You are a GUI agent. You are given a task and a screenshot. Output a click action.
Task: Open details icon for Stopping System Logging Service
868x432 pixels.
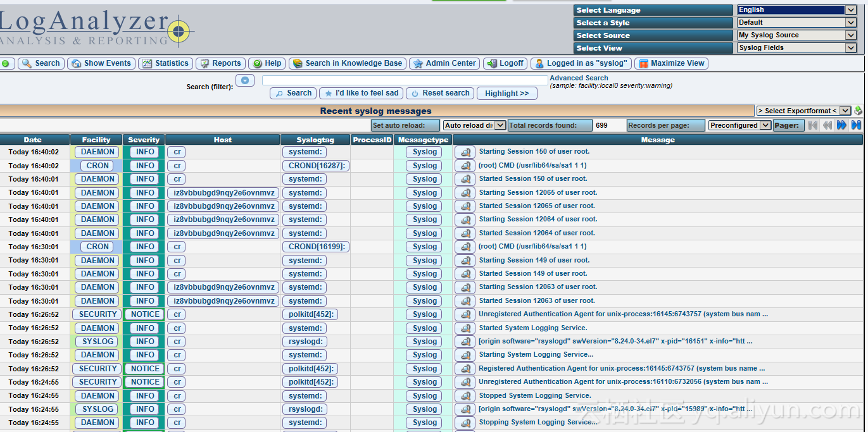[x=465, y=423]
